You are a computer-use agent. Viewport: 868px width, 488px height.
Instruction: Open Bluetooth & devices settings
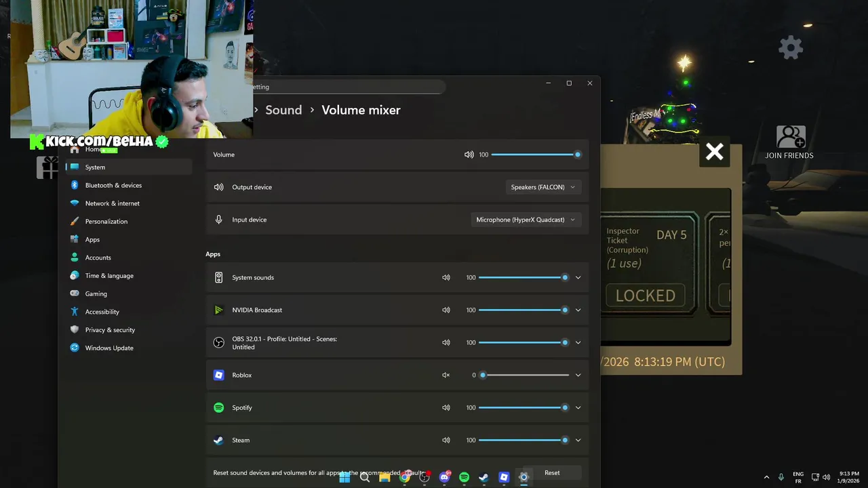[129, 185]
